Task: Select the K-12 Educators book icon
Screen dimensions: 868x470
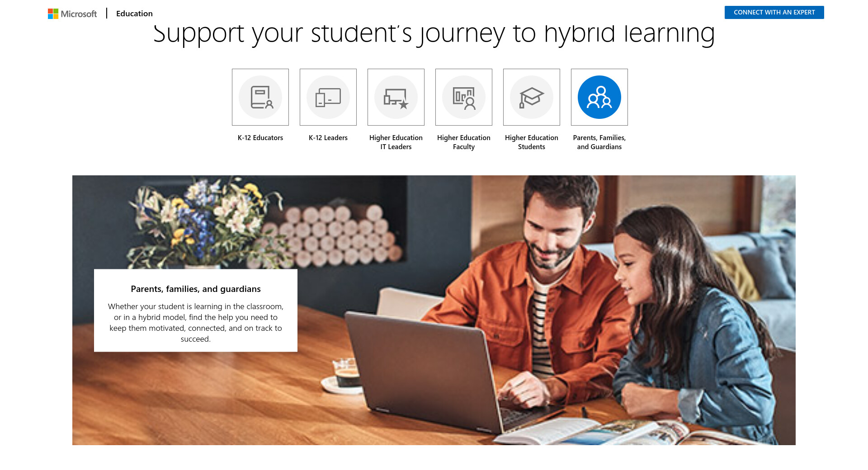Action: tap(260, 97)
